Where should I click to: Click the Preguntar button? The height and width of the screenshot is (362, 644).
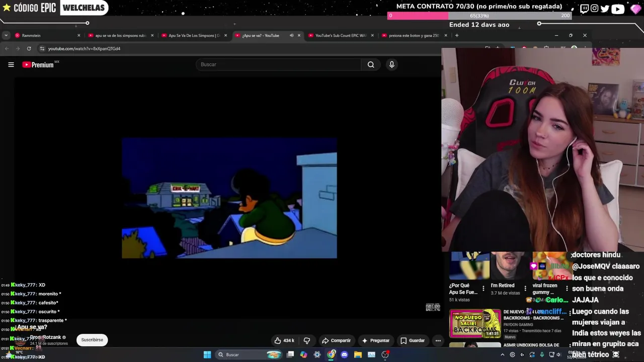click(x=375, y=340)
